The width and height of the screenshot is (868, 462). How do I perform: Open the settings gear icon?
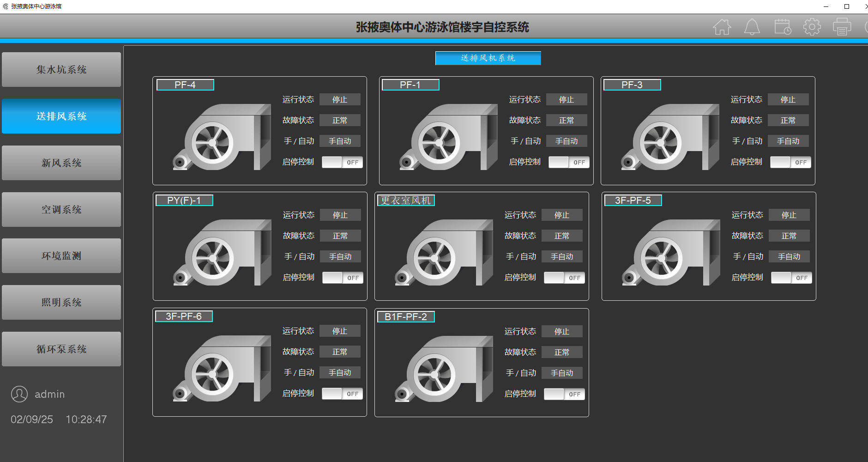pyautogui.click(x=812, y=27)
